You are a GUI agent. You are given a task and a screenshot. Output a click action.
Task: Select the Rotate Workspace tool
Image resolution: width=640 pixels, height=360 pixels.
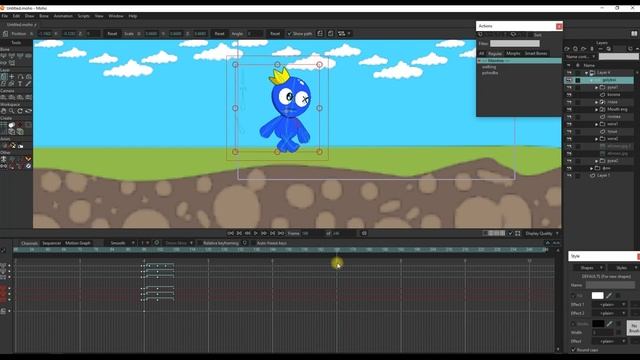coord(20,111)
